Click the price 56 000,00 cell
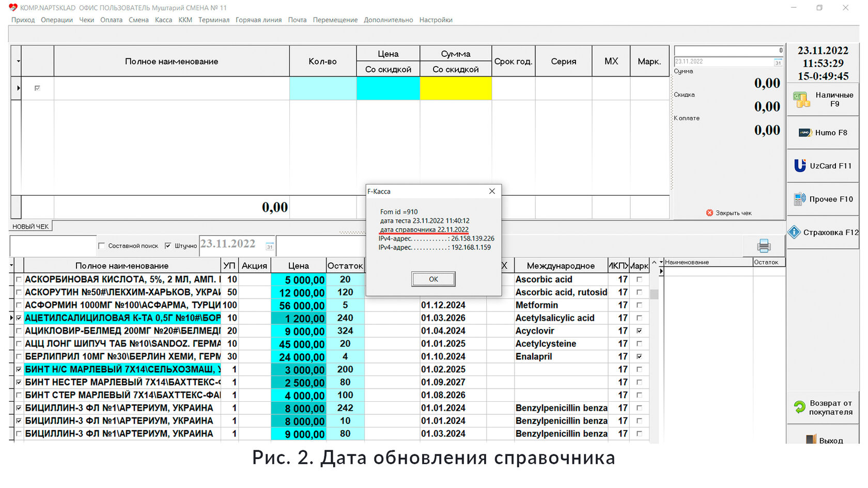The width and height of the screenshot is (868, 488). [298, 305]
